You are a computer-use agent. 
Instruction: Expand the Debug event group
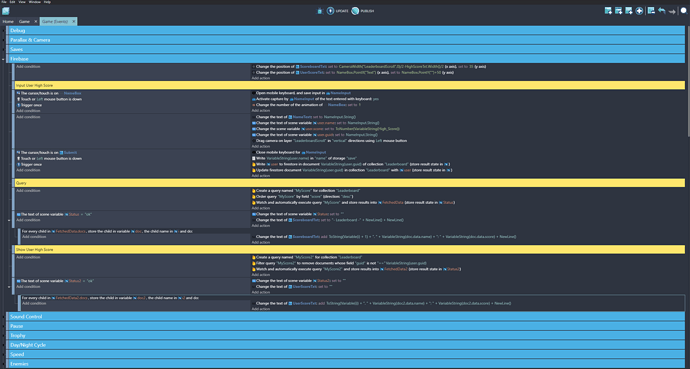point(345,30)
